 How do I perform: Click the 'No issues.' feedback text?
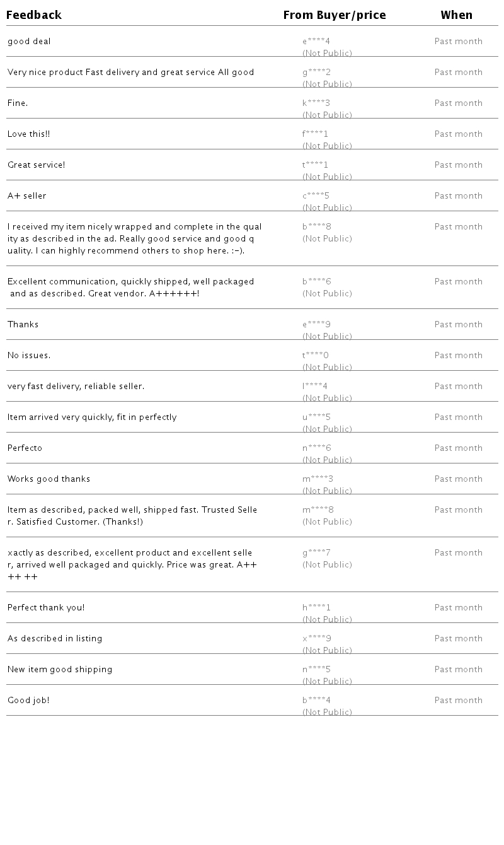[x=29, y=356]
